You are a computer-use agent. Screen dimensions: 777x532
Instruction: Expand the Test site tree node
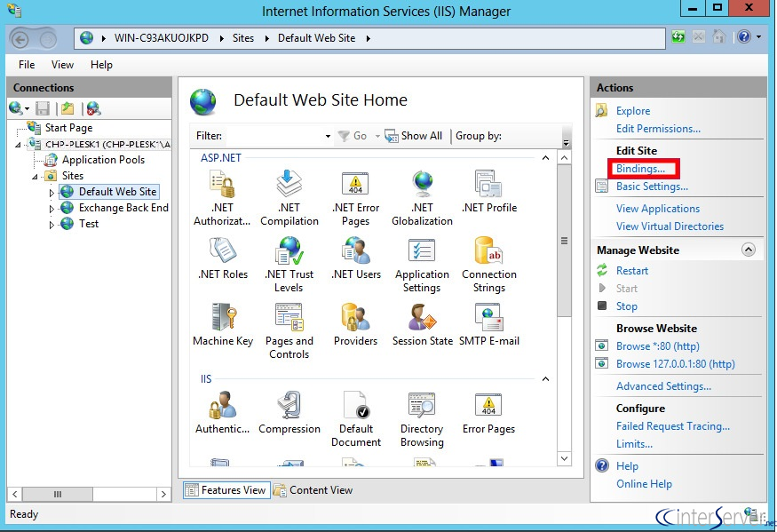click(x=52, y=225)
